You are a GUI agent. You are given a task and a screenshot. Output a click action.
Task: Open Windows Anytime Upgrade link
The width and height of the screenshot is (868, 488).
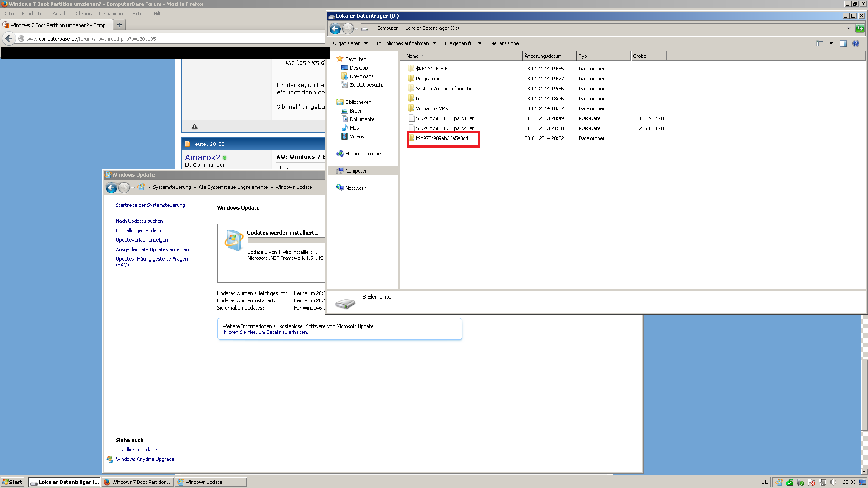click(145, 459)
